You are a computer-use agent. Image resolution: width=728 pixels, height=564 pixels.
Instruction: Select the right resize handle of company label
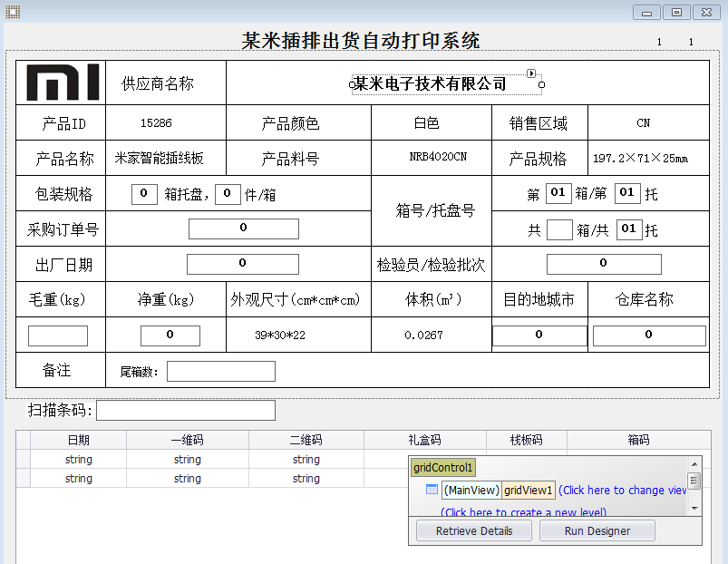(541, 84)
